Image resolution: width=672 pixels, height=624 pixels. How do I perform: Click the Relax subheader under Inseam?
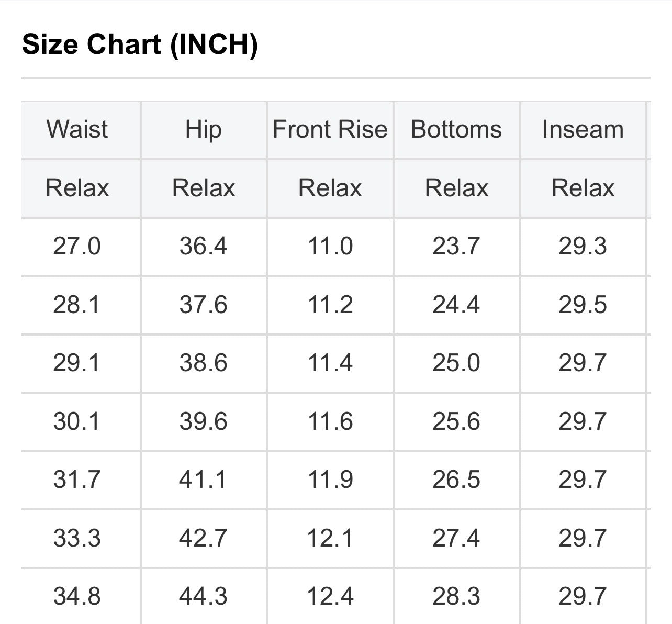(583, 188)
